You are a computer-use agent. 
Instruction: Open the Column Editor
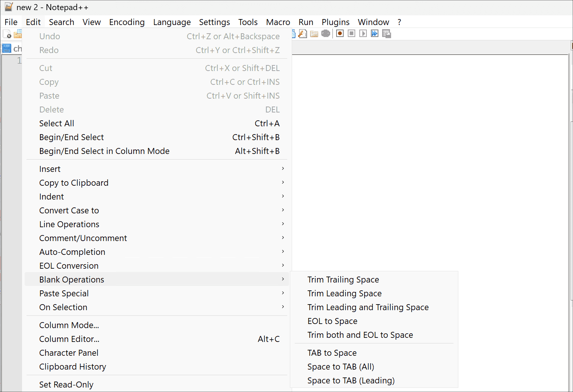tap(69, 339)
